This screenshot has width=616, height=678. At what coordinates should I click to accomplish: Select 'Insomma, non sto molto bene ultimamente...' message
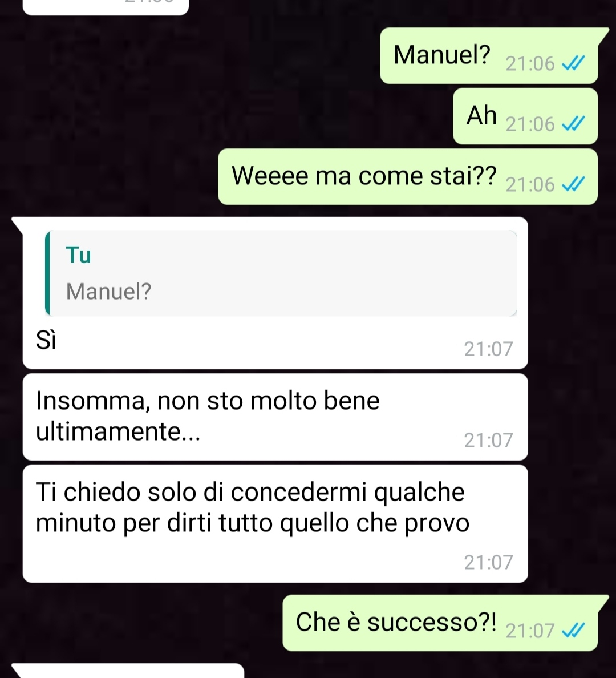[x=275, y=417]
